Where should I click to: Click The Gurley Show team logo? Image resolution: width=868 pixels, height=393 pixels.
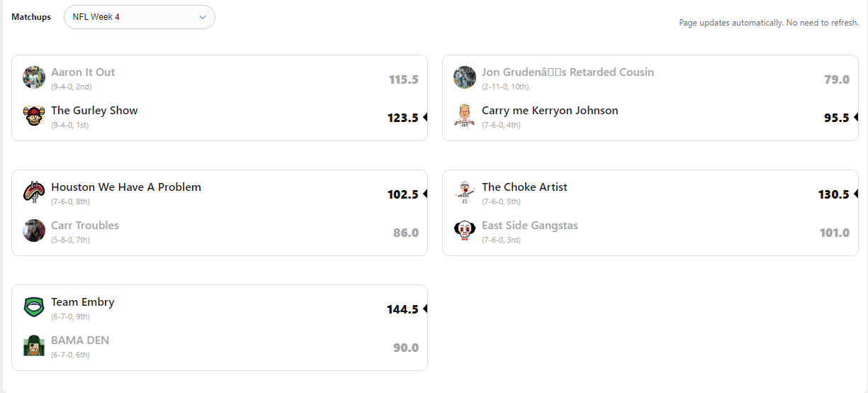pyautogui.click(x=34, y=116)
